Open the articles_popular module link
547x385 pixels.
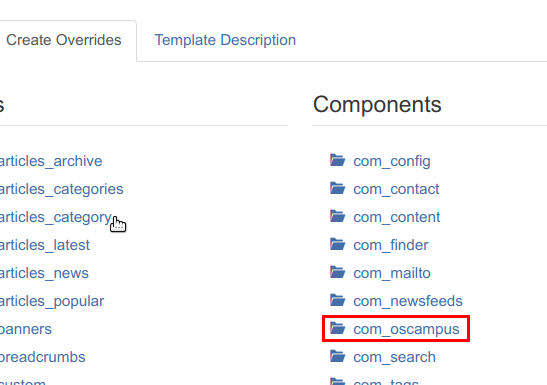click(x=52, y=301)
